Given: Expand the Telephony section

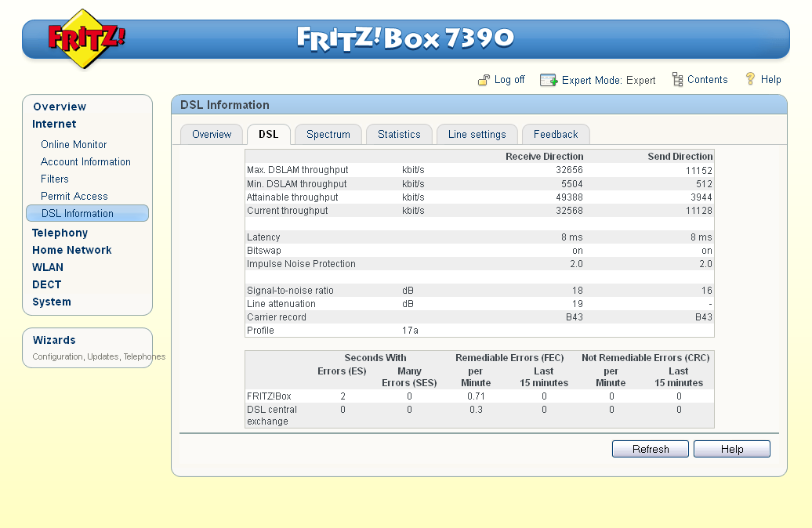Looking at the screenshot, I should [x=60, y=233].
